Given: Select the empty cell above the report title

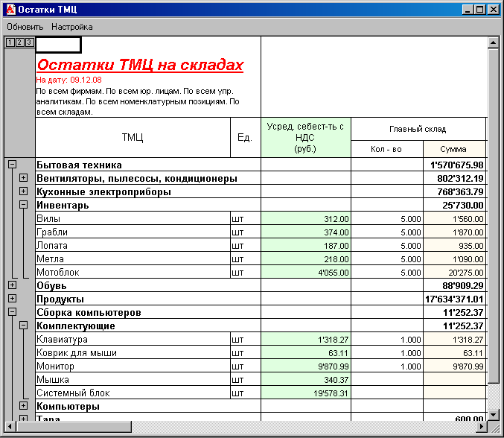Looking at the screenshot, I should pyautogui.click(x=58, y=45).
